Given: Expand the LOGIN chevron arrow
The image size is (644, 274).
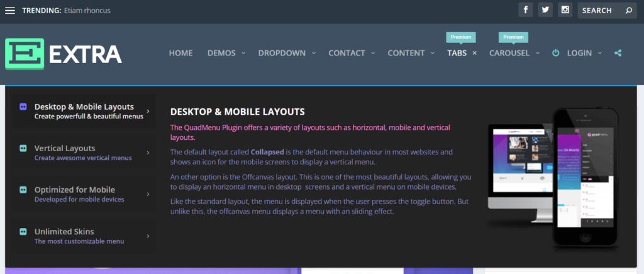Looking at the screenshot, I should [599, 53].
